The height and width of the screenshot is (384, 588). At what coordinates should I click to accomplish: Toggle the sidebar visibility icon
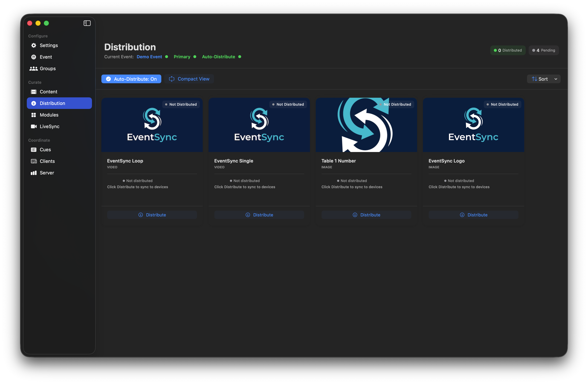tap(87, 23)
